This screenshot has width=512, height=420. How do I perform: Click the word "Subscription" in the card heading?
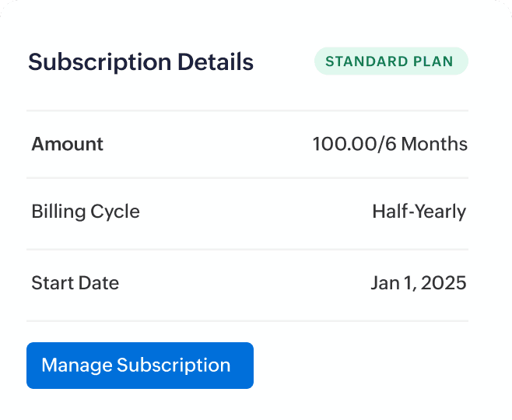100,62
